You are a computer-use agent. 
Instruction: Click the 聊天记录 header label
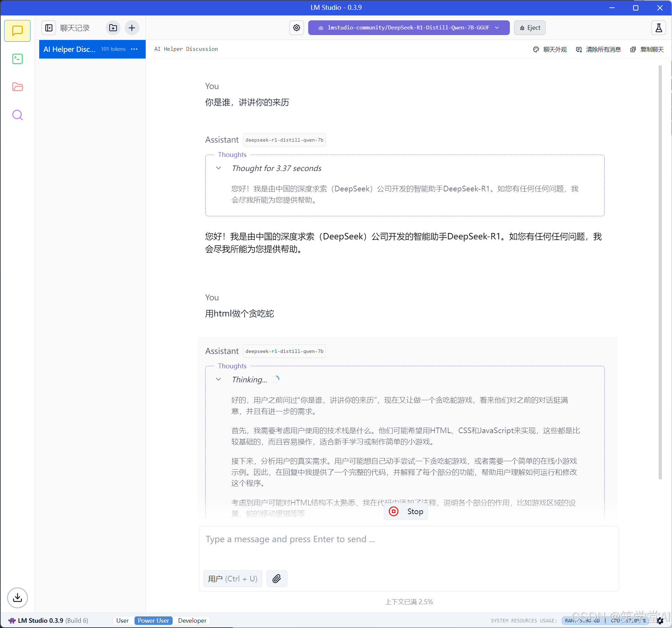tap(75, 28)
